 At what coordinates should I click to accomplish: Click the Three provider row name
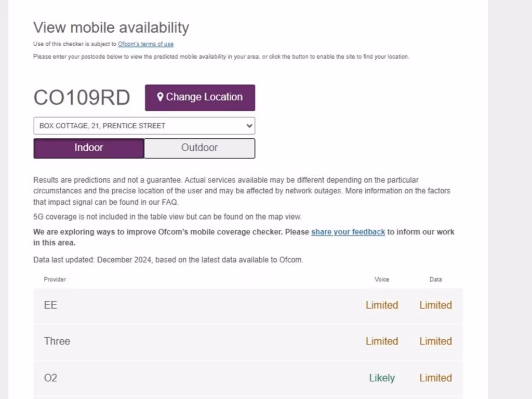(57, 341)
